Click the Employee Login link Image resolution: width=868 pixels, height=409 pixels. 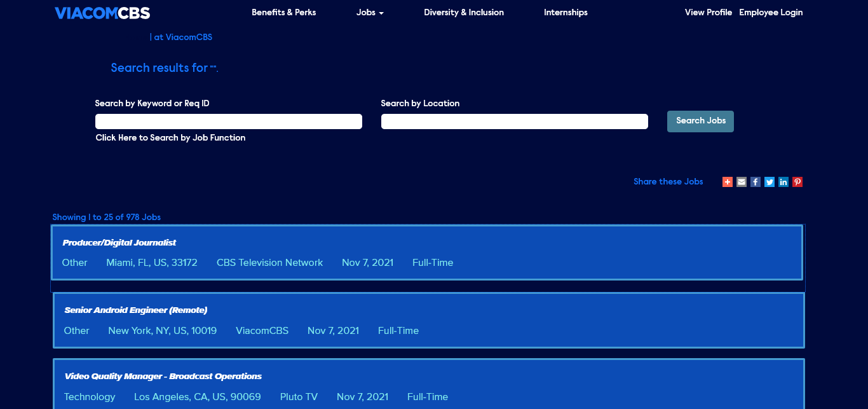(x=771, y=13)
